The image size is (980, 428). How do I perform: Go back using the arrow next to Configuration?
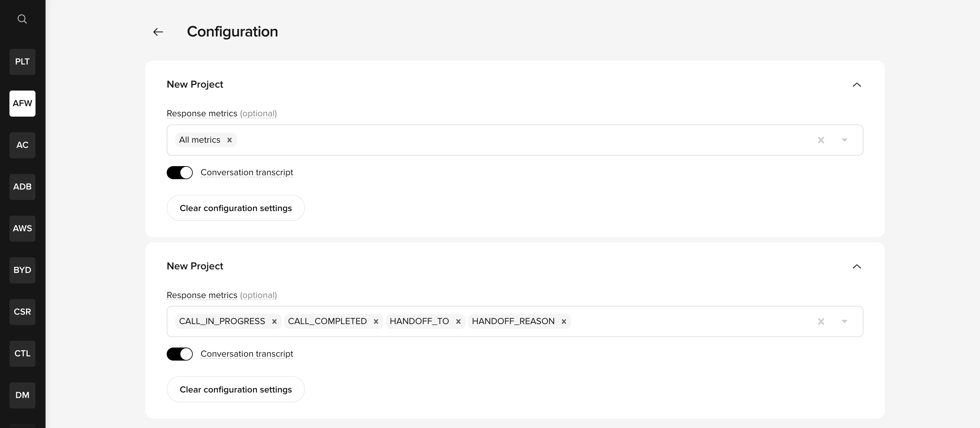coord(158,32)
